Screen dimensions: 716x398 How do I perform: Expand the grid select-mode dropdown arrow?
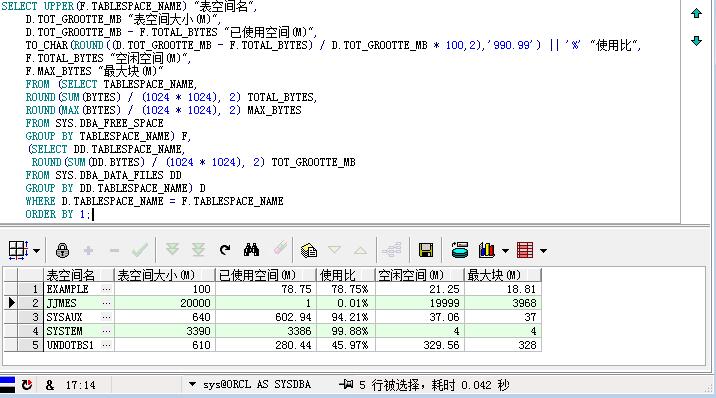(x=37, y=251)
